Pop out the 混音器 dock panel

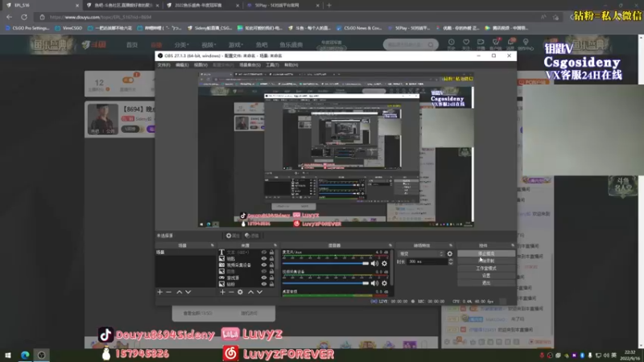[x=390, y=245]
